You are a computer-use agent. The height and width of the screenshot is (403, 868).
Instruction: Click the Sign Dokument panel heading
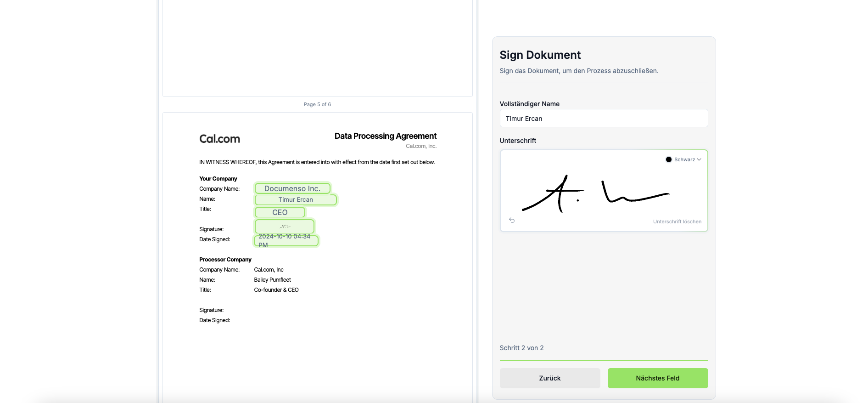(540, 55)
